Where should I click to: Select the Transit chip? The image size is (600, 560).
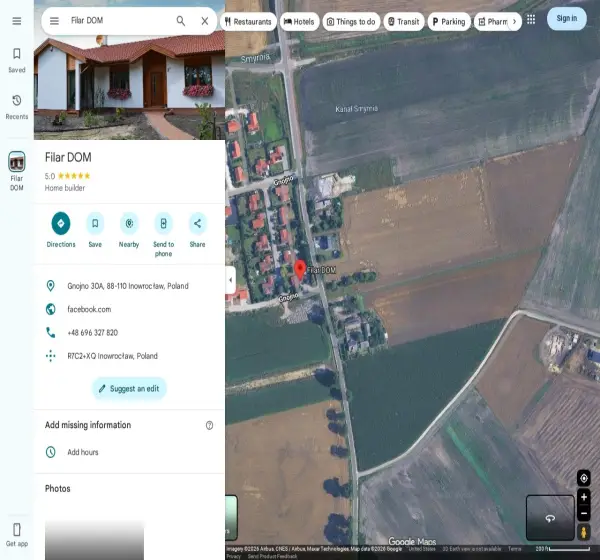pos(404,21)
